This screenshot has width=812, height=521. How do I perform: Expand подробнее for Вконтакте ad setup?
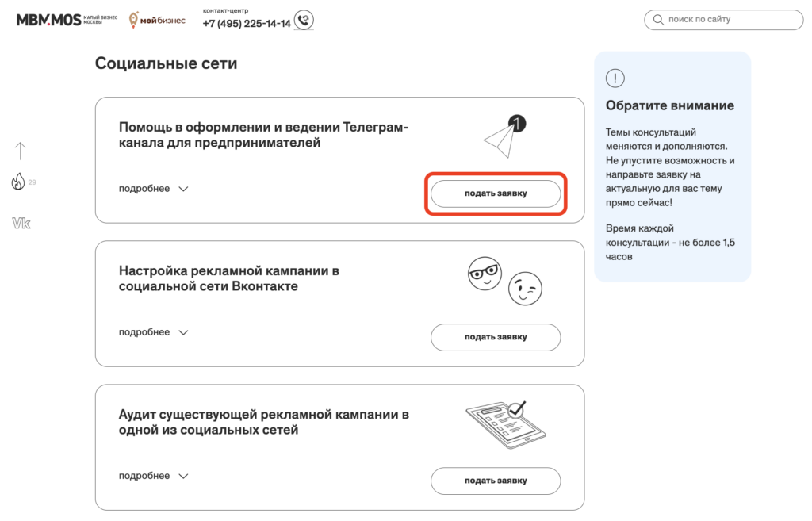(153, 332)
